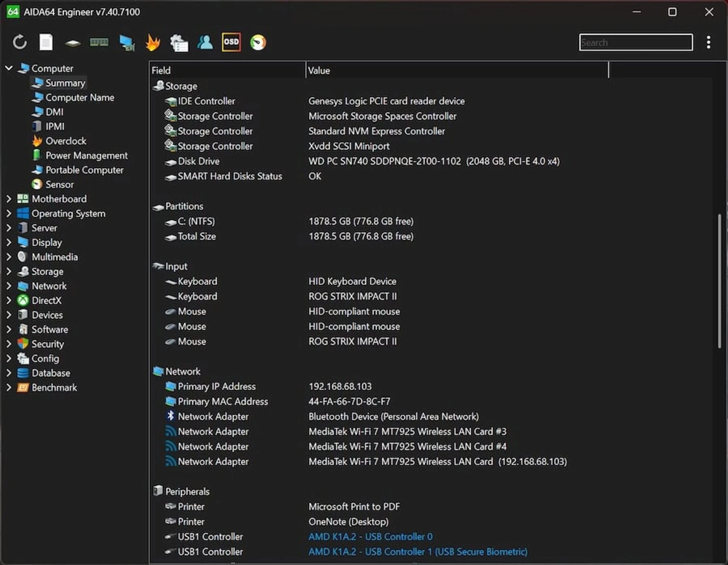The width and height of the screenshot is (728, 565).
Task: Open the three-dot options menu
Action: 708,42
